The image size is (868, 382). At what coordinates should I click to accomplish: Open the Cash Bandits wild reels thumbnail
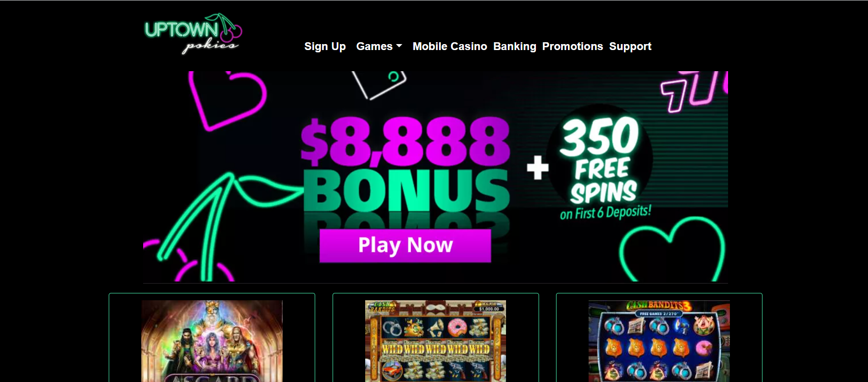[x=435, y=341]
